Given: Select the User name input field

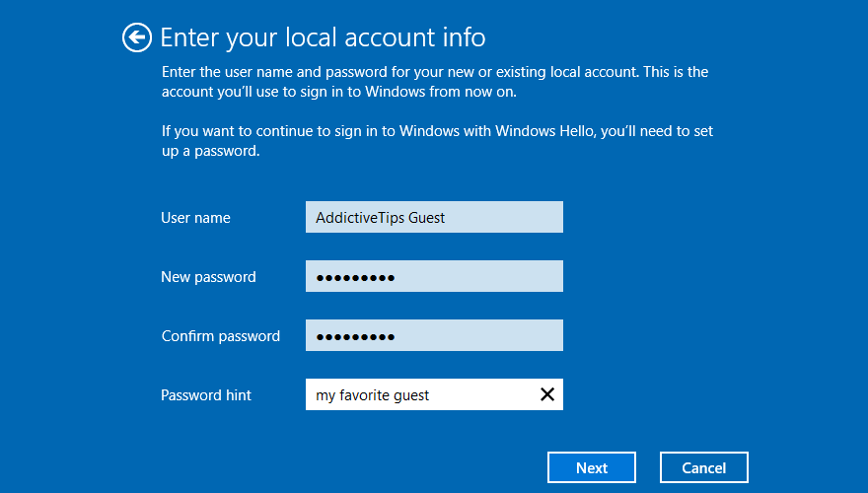Looking at the screenshot, I should (x=434, y=217).
